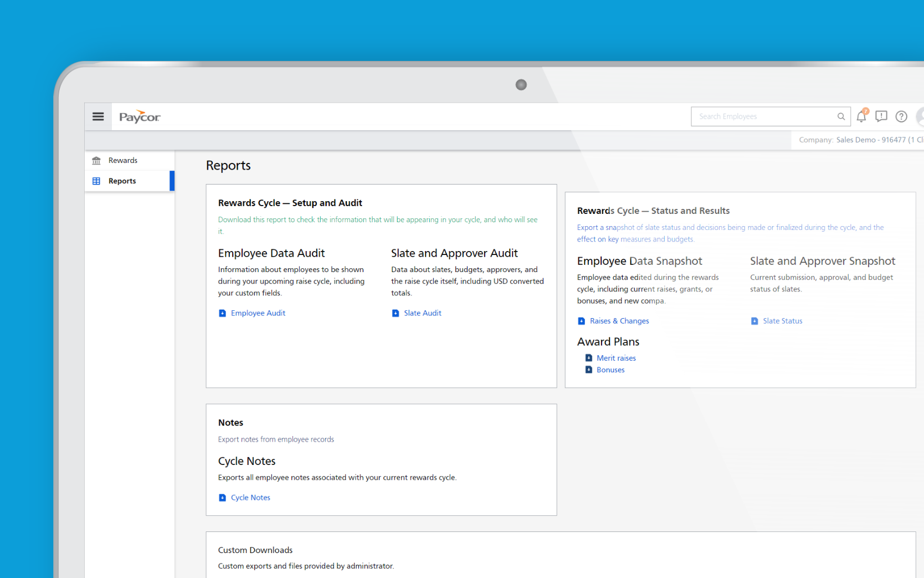924x578 pixels.
Task: Click the Employee Audit download icon
Action: (x=223, y=313)
